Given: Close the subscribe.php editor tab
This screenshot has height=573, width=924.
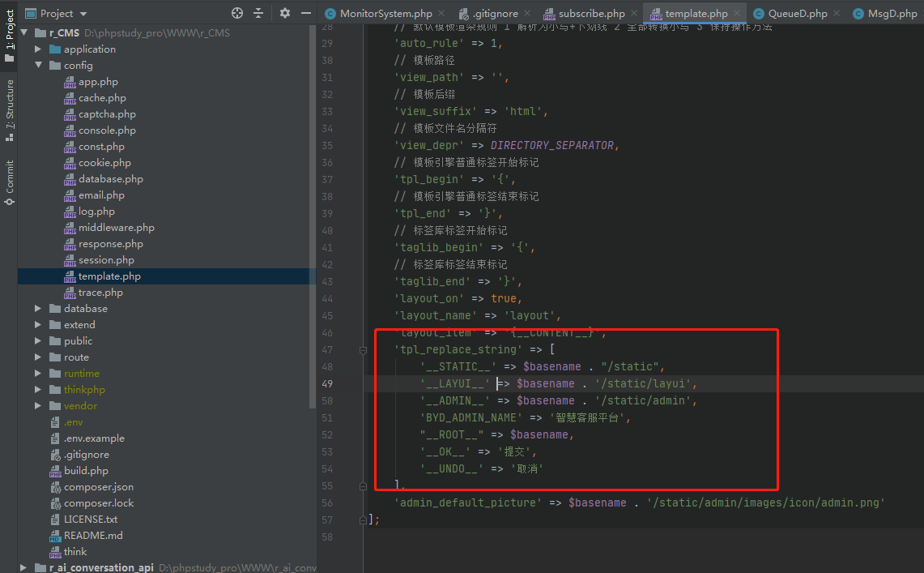Looking at the screenshot, I should (634, 13).
